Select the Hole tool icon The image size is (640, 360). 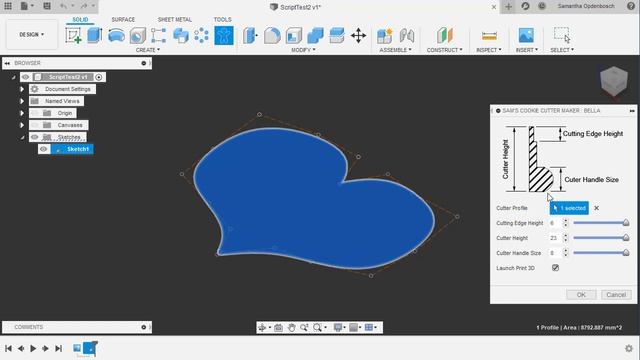[x=138, y=36]
